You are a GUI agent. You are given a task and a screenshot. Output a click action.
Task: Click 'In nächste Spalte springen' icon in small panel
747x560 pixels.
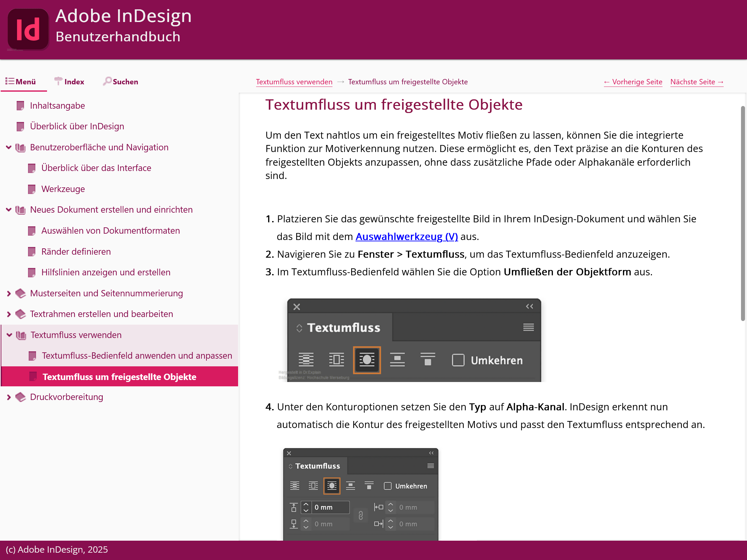[369, 486]
